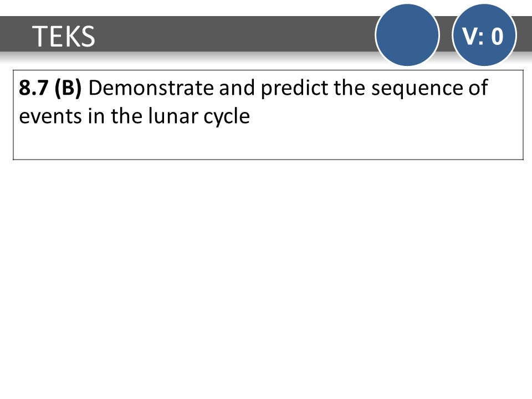Click the word 'the' before 'sequence'

350,88
